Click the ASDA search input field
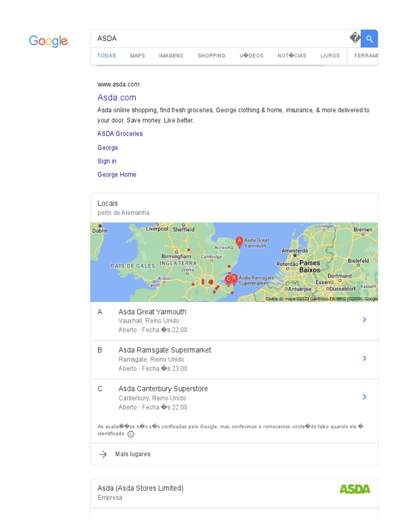The width and height of the screenshot is (399, 532). pyautogui.click(x=218, y=38)
